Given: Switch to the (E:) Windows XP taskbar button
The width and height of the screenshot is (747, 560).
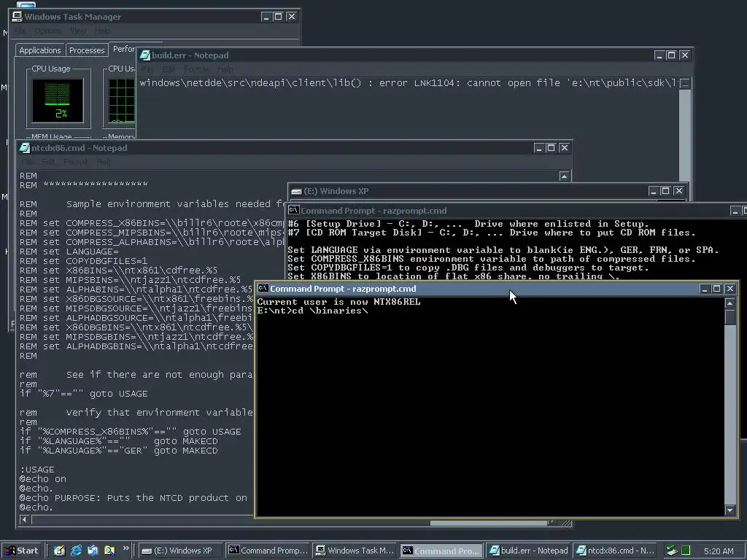Looking at the screenshot, I should tap(181, 551).
